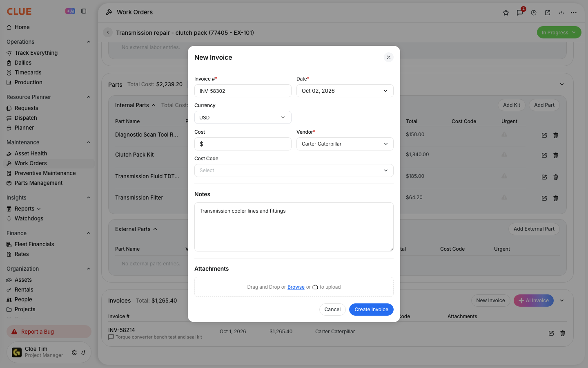The image size is (588, 368).
Task: Edit the Transmission Fluid part row
Action: point(544,177)
